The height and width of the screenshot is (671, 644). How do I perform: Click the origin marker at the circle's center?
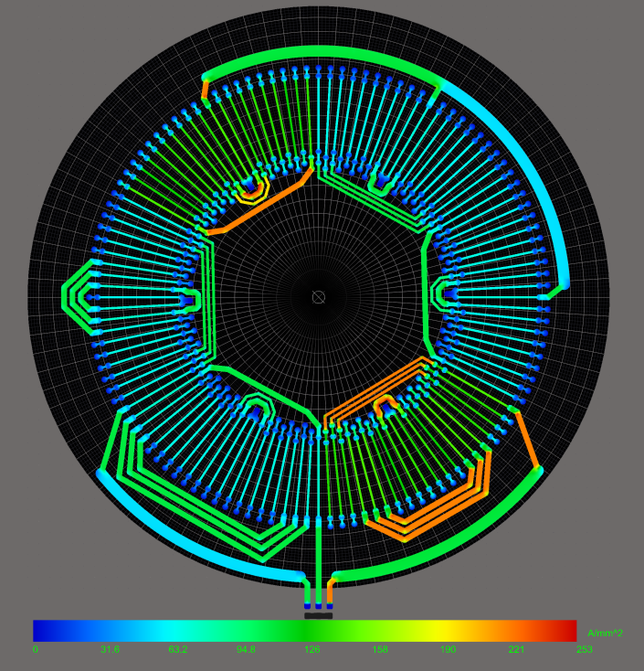click(x=319, y=297)
